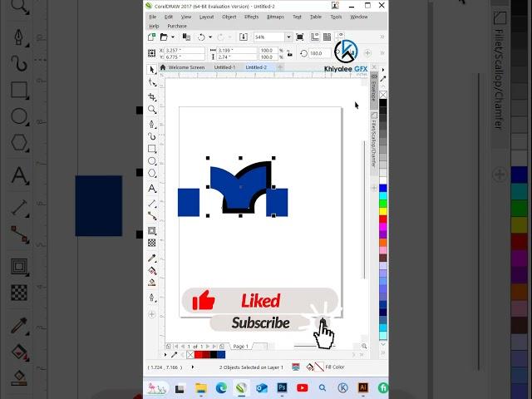Click the red Liked button
This screenshot has height=399, width=532.
tap(259, 301)
